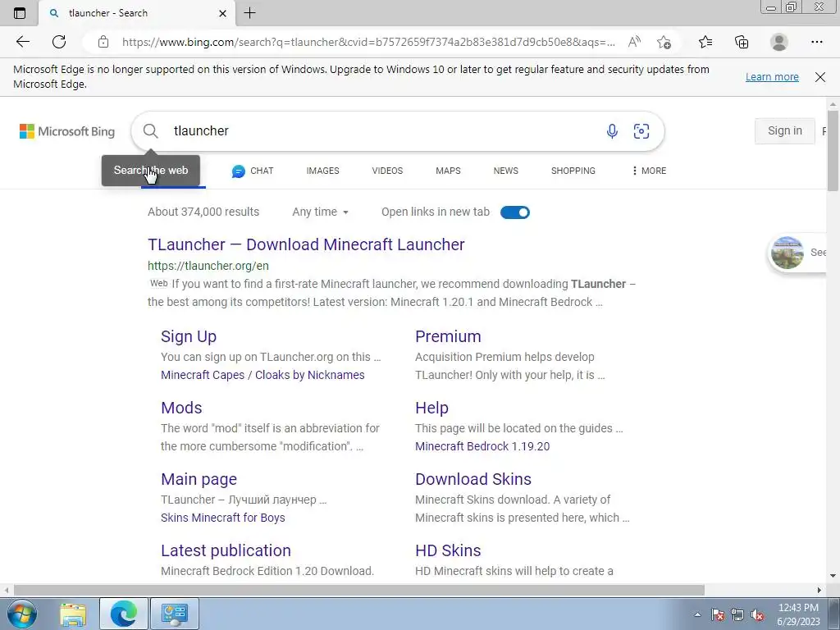Click the https://tlauncher.org/en URL
The height and width of the screenshot is (630, 840).
tap(208, 266)
